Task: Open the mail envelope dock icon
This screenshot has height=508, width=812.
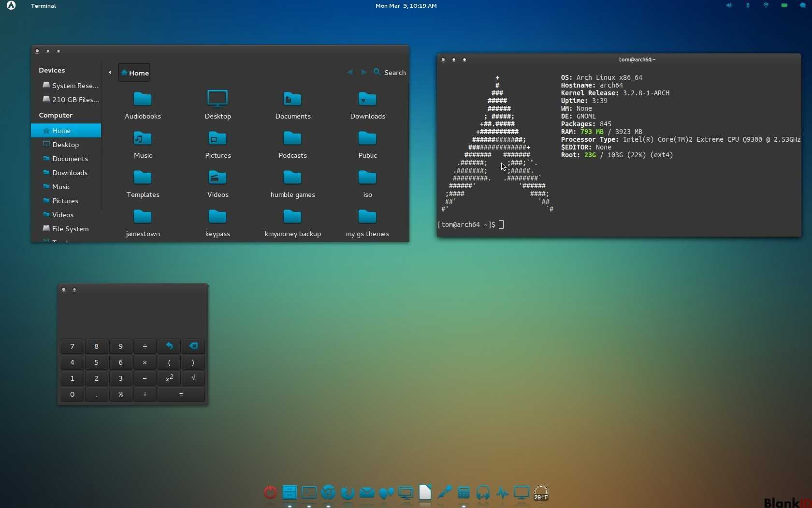Action: [x=367, y=493]
